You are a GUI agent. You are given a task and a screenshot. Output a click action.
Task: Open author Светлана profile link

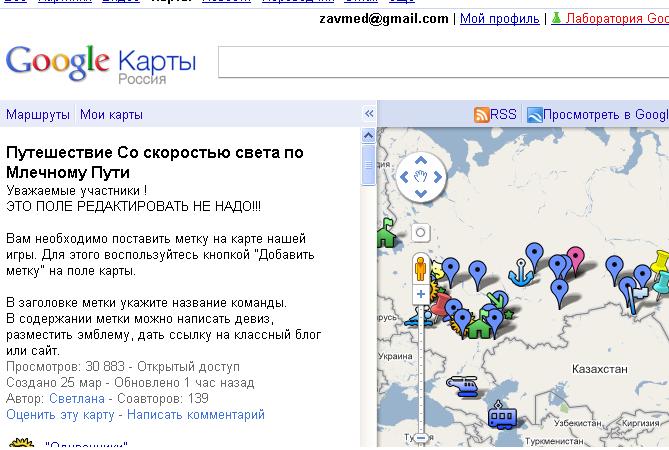(77, 398)
